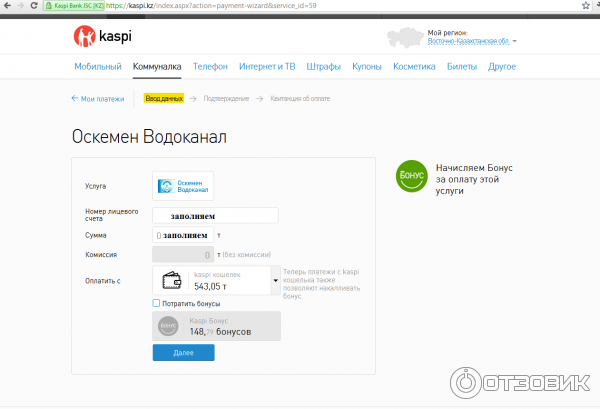Click the wallet icon in payment source
The image size is (600, 409).
pyautogui.click(x=172, y=281)
